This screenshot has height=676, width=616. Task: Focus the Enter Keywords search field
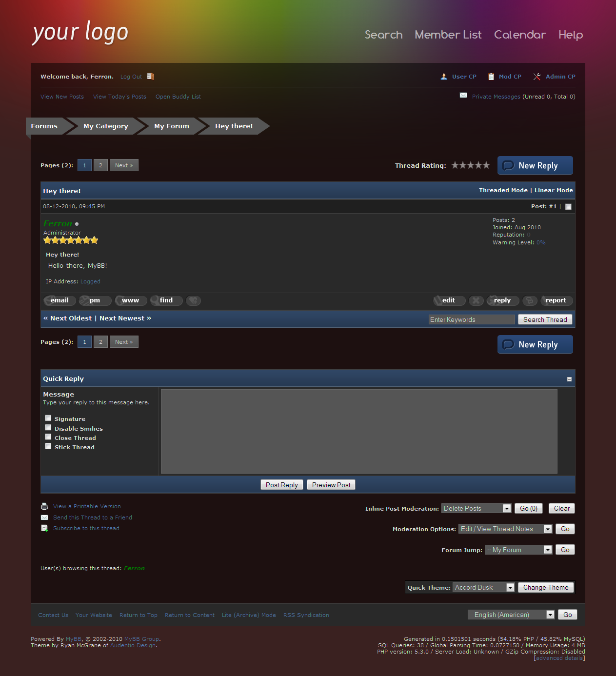pos(471,319)
